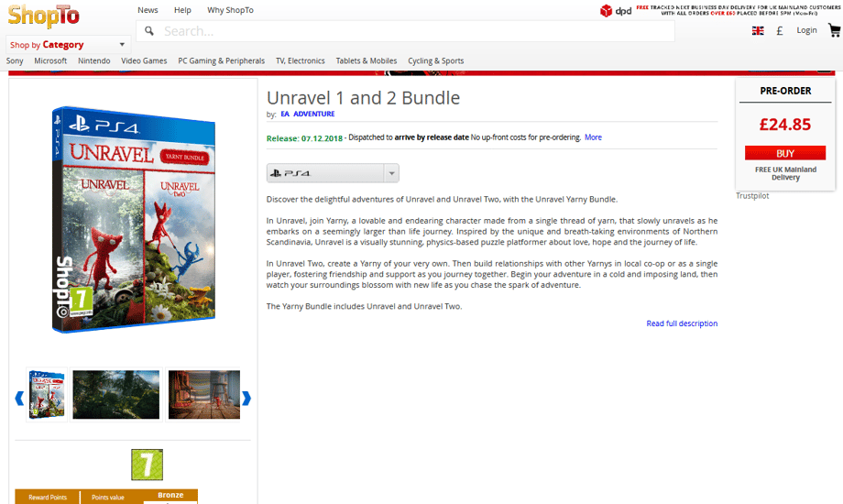Click the red BUY button

coord(785,153)
